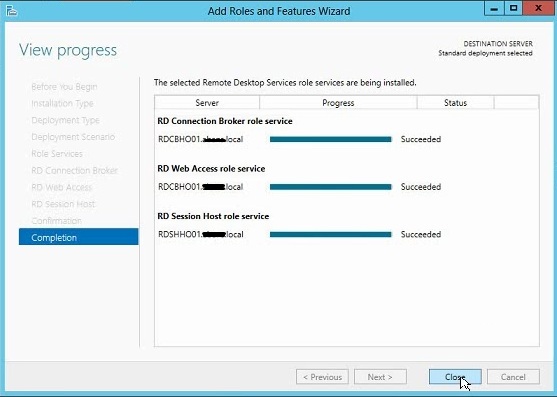Viewport: 557px width, 397px height.
Task: Click the RD Session Host progress bar
Action: [x=330, y=234]
